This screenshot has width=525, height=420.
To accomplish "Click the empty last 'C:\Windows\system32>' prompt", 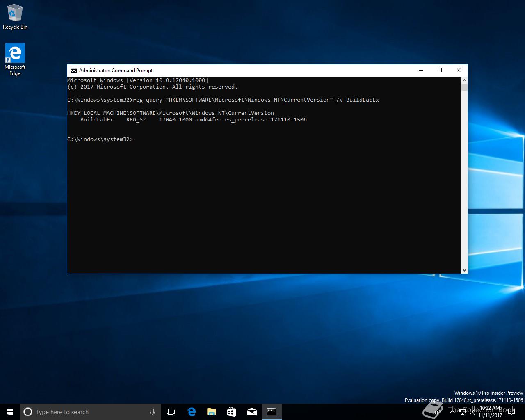I will tap(100, 139).
